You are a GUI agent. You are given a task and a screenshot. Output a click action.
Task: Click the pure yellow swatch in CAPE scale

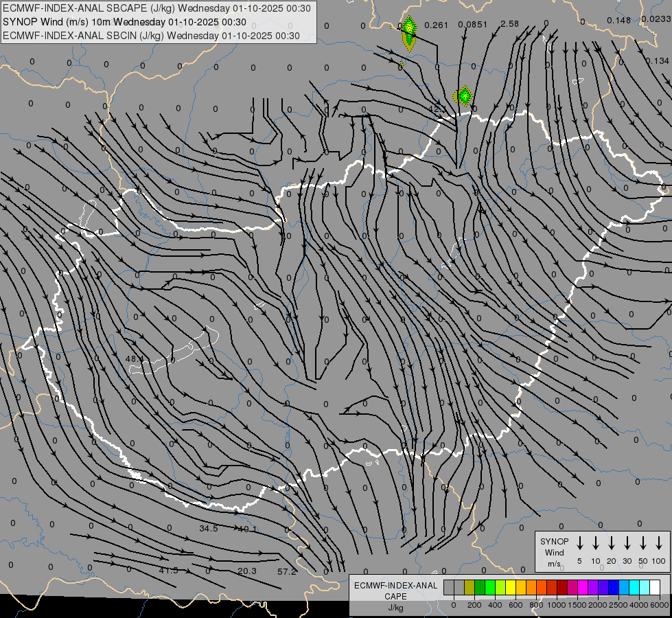[x=511, y=587]
